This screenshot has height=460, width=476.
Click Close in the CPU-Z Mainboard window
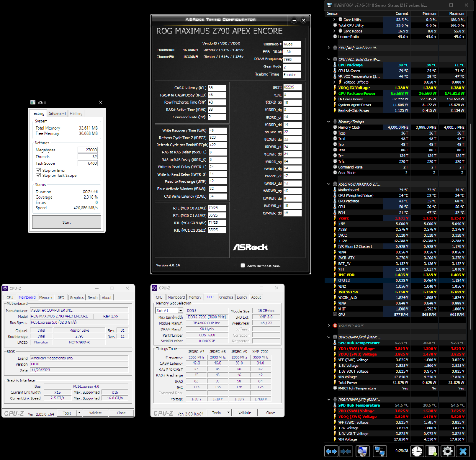click(121, 413)
